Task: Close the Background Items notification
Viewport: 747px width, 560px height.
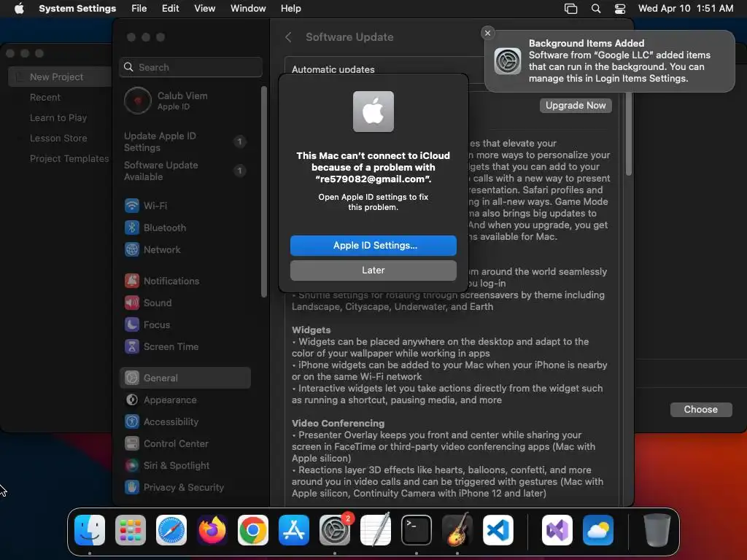Action: [487, 33]
